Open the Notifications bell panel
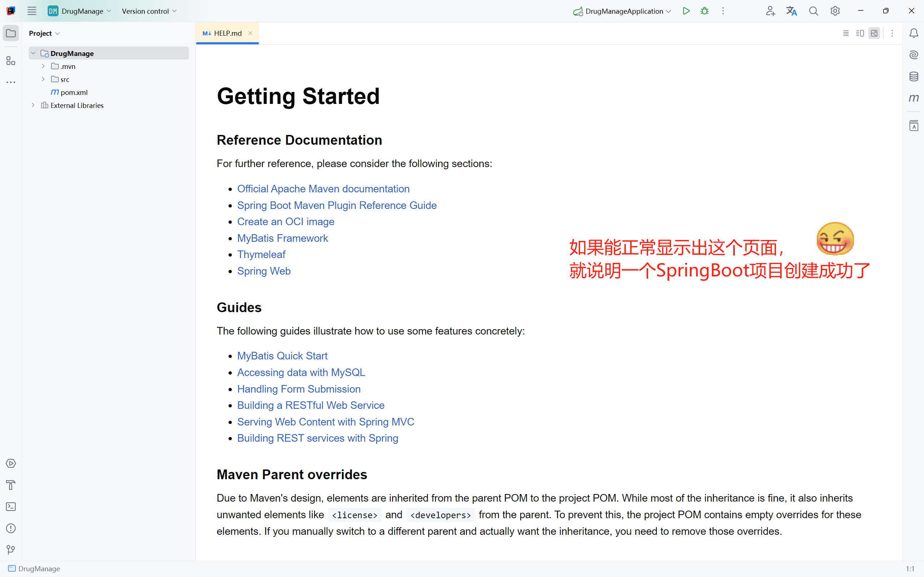Screen dimensions: 924x577 [x=913, y=34]
